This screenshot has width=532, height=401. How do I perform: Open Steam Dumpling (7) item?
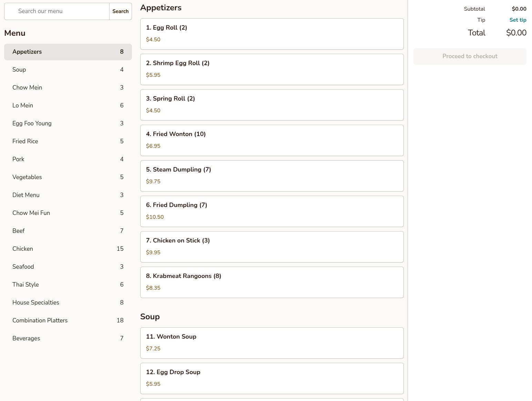pyautogui.click(x=272, y=176)
